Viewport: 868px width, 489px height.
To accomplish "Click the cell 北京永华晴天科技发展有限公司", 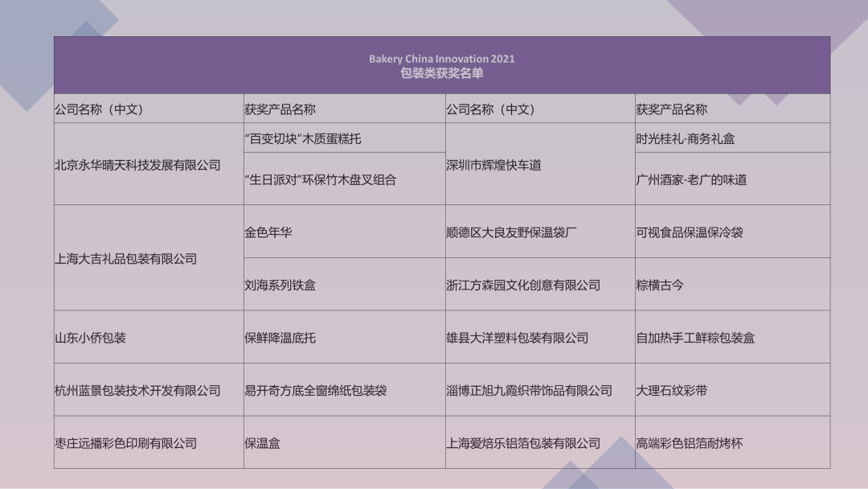I will coord(149,164).
